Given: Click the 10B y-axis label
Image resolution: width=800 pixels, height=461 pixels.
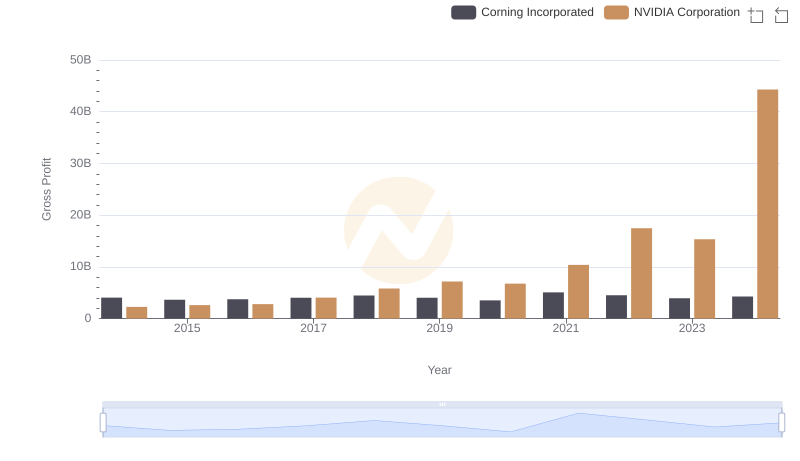Looking at the screenshot, I should 81,267.
